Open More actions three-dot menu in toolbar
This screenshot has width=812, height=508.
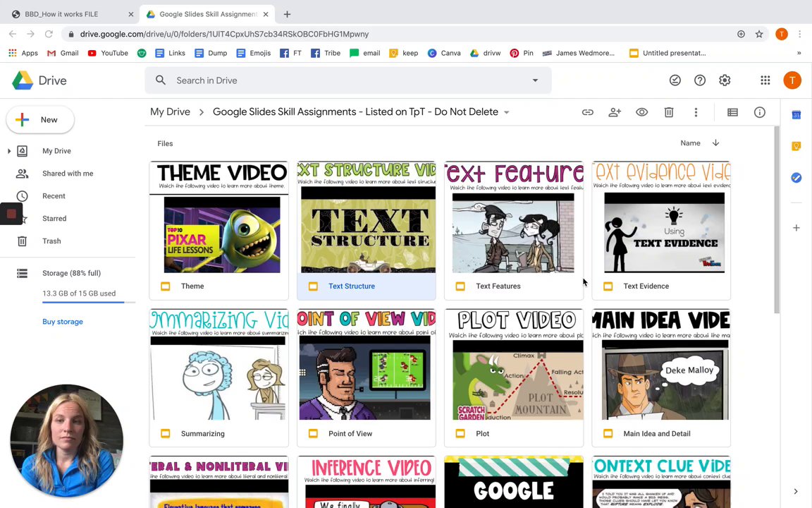pos(696,112)
